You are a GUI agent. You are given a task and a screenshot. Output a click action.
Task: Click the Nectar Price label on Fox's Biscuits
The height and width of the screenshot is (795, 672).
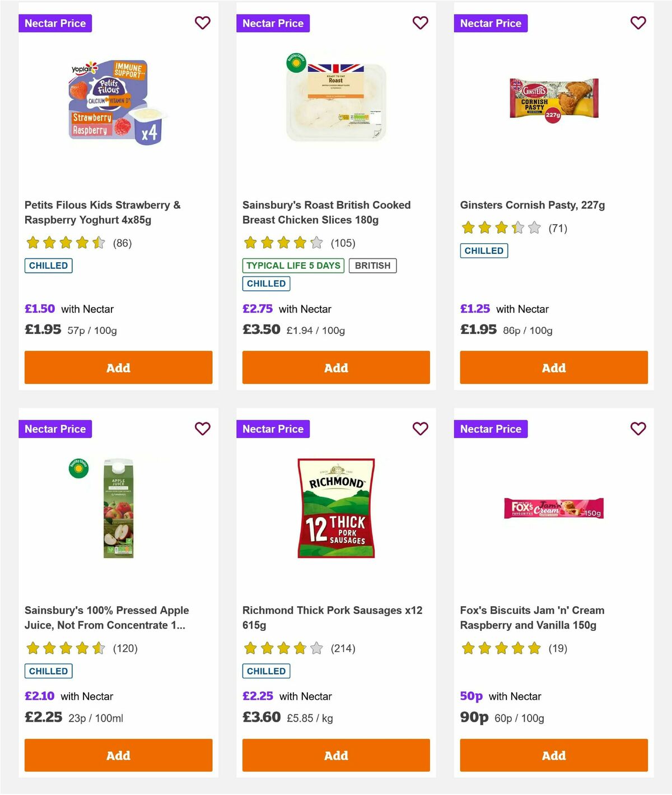[491, 429]
